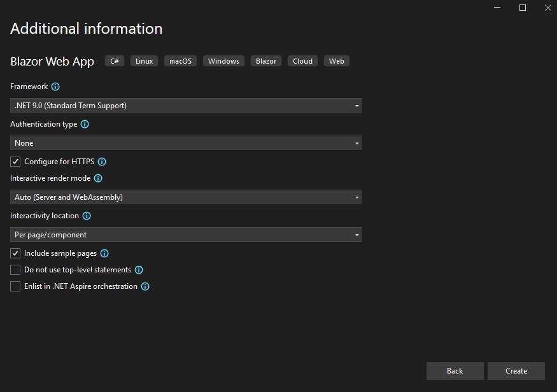The width and height of the screenshot is (557, 392).
Task: Click the .NET Aspire orchestration info icon
Action: point(145,286)
